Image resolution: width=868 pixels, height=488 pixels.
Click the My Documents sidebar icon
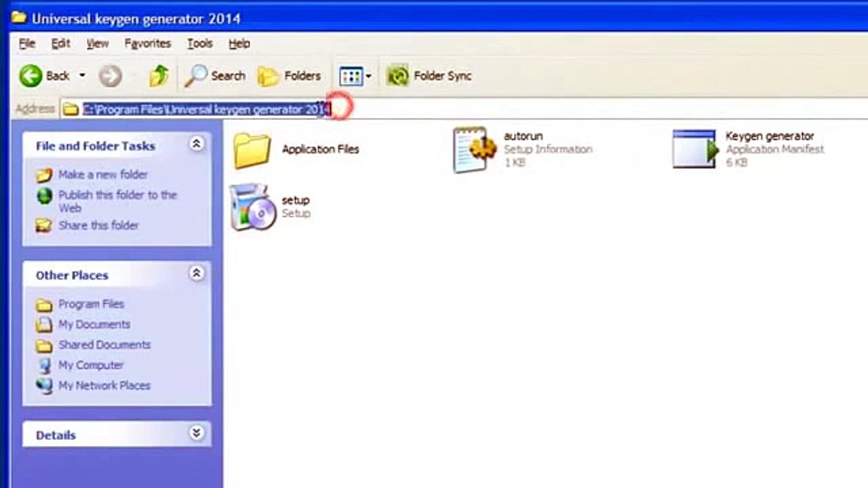coord(44,325)
